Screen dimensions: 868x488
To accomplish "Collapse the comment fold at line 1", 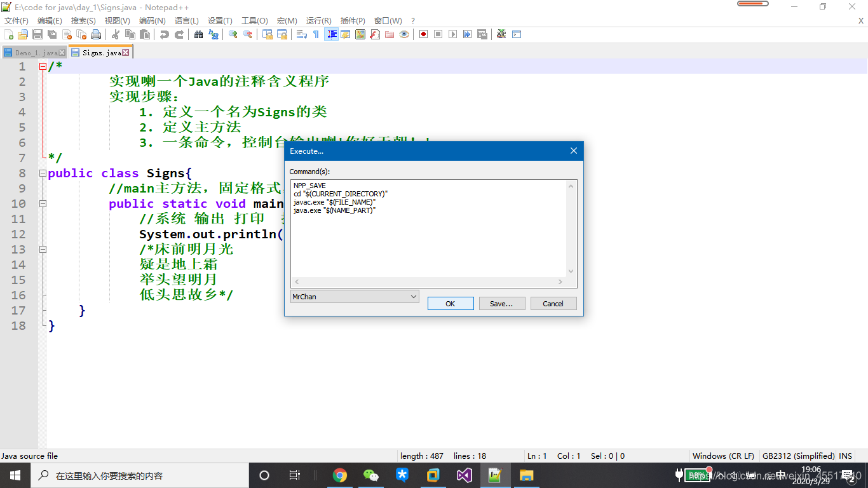I will click(x=43, y=66).
